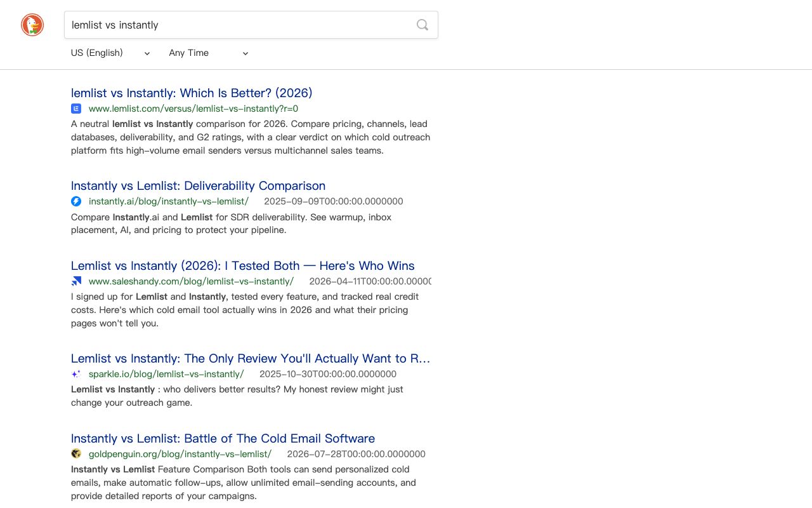Open 'The Only Review You'll Actually Want' result

pyautogui.click(x=251, y=358)
